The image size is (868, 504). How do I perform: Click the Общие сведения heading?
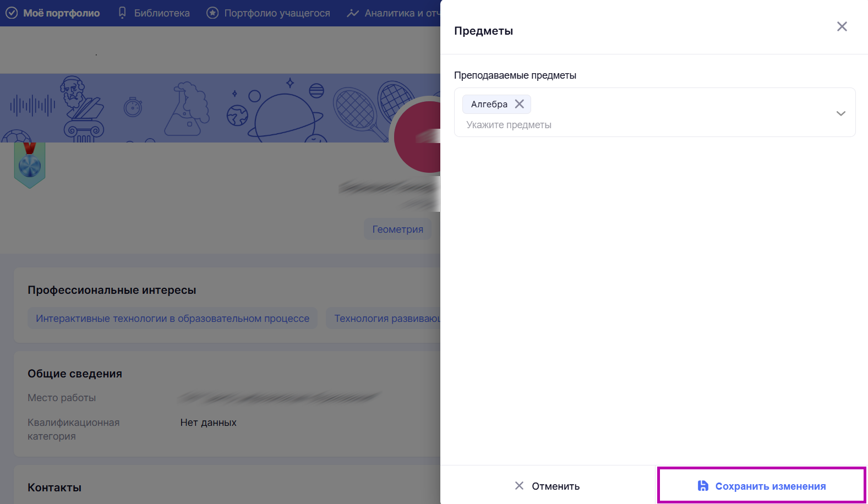point(75,374)
